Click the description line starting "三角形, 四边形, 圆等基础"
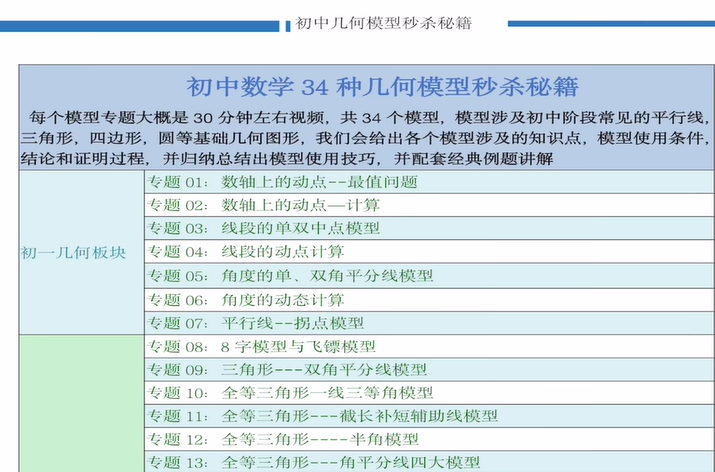The width and height of the screenshot is (715, 472). [x=366, y=138]
